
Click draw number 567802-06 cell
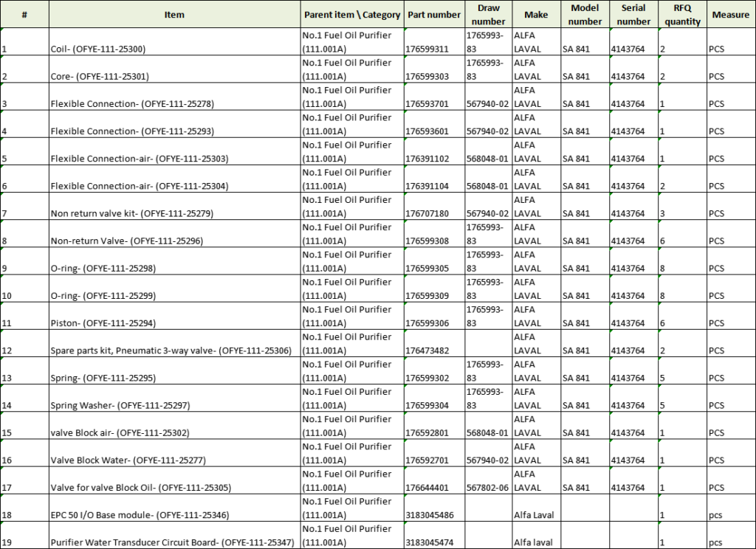488,488
